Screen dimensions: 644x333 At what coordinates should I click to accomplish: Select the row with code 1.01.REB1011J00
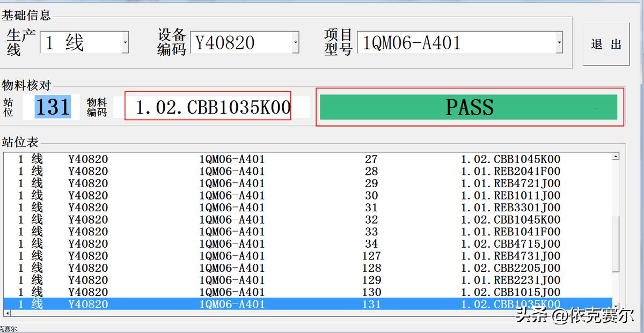(x=268, y=195)
